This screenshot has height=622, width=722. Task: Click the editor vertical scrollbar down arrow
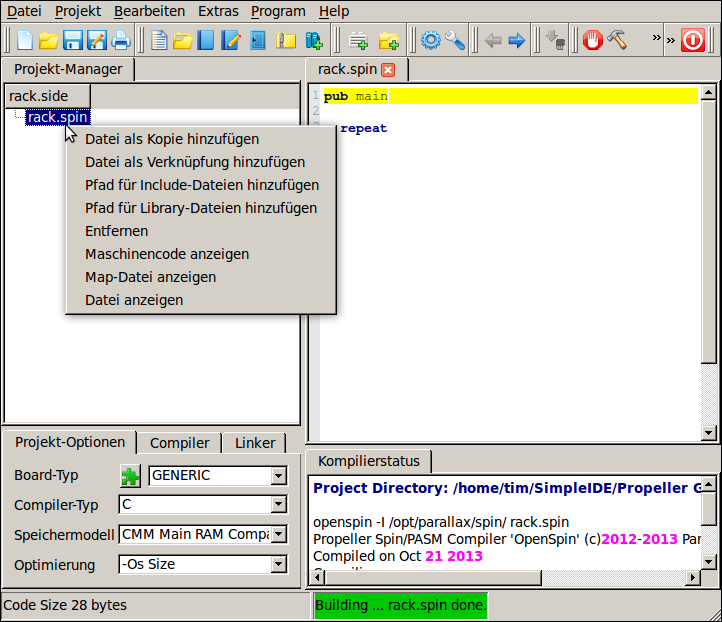coord(709,432)
